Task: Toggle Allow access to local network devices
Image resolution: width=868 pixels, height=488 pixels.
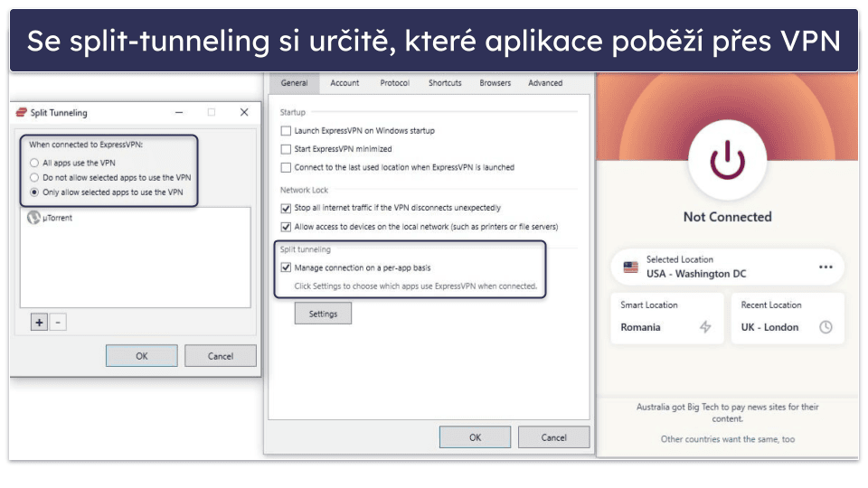Action: click(x=286, y=227)
